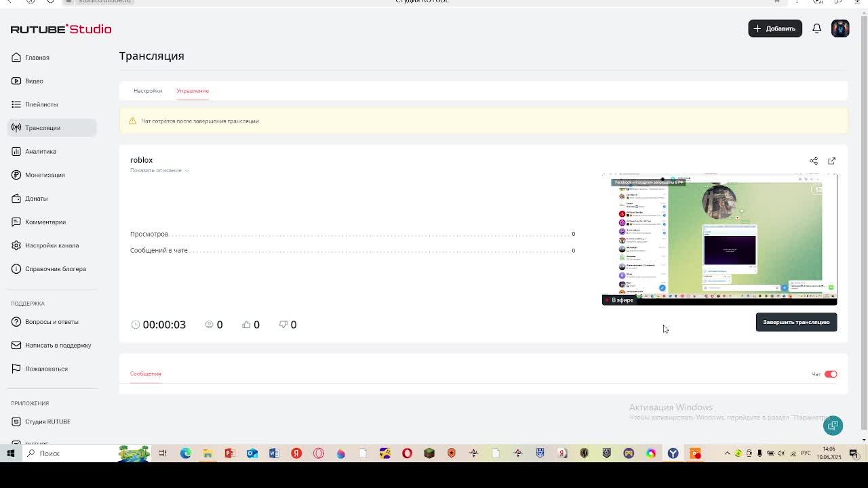
Task: Click Вопросы и ответы question icon
Action: click(x=16, y=322)
